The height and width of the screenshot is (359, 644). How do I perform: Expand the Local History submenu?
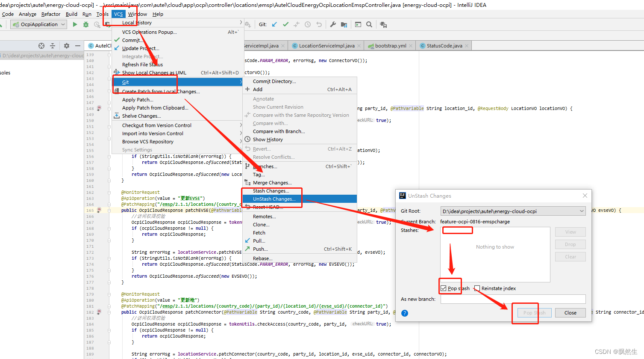(177, 23)
